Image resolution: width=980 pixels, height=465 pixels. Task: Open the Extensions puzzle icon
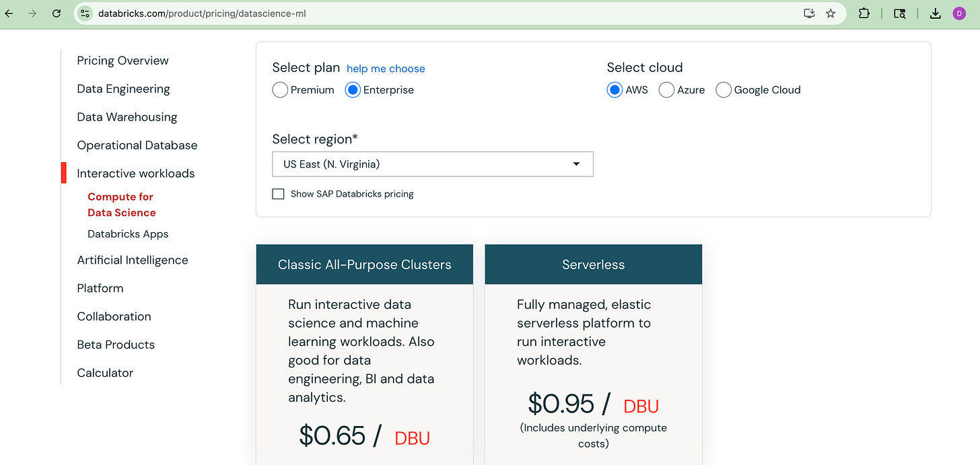coord(864,13)
